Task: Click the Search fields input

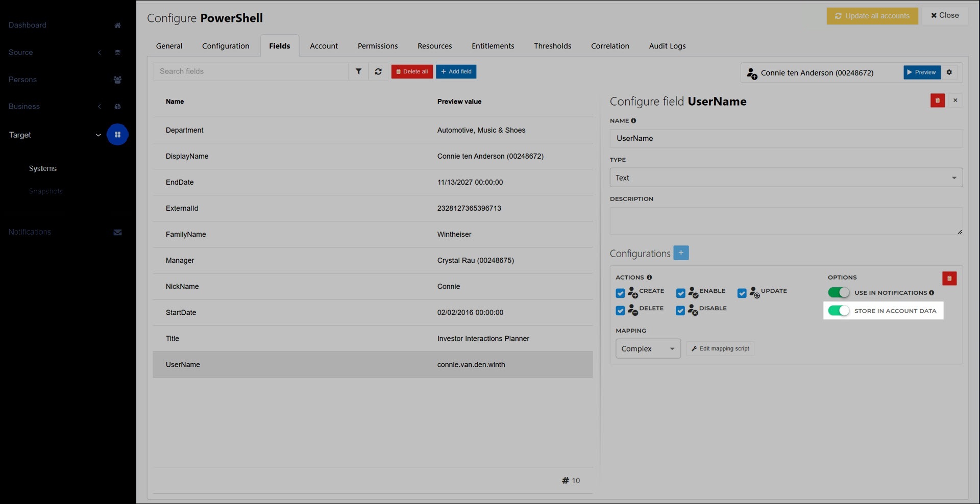Action: (251, 71)
